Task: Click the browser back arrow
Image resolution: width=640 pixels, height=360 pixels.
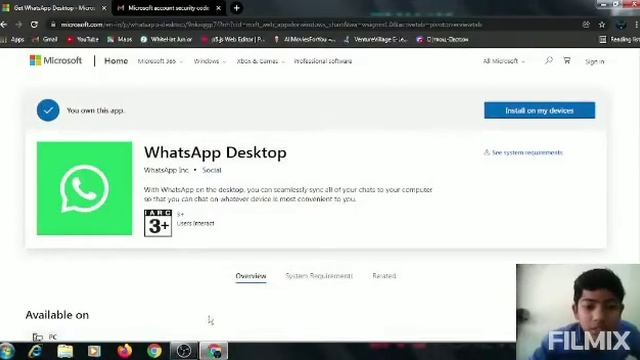Action: coord(4,24)
